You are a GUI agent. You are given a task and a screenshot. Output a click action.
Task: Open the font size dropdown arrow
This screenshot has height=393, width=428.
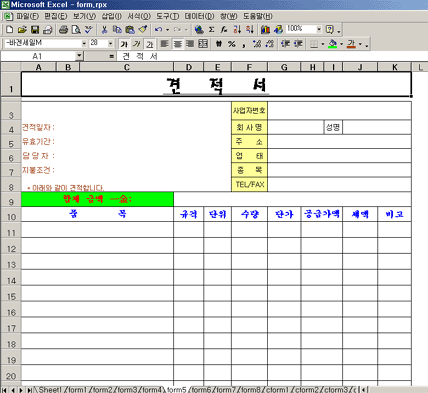coord(110,44)
